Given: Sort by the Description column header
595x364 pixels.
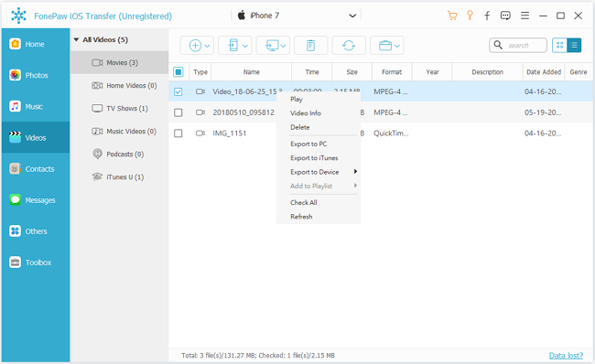Looking at the screenshot, I should click(488, 71).
